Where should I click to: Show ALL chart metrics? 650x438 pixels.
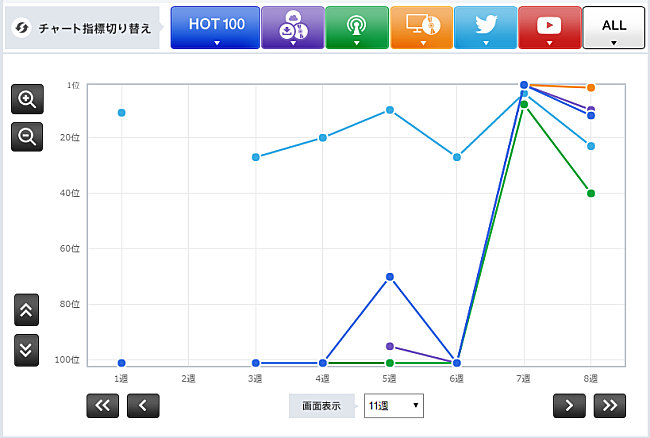coord(613,27)
